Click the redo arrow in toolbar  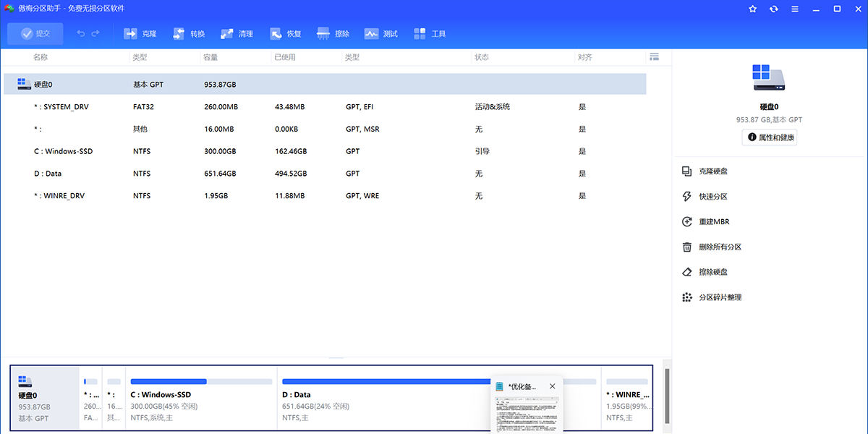tap(95, 34)
